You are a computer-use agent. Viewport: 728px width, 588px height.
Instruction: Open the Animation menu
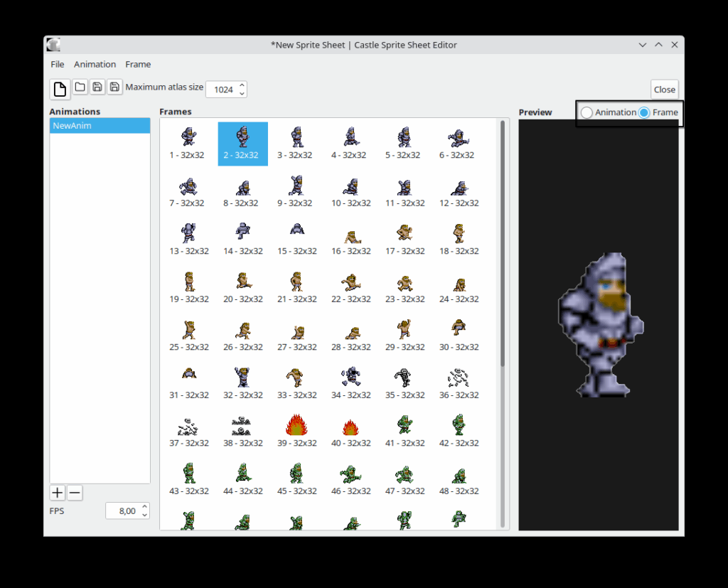click(95, 64)
